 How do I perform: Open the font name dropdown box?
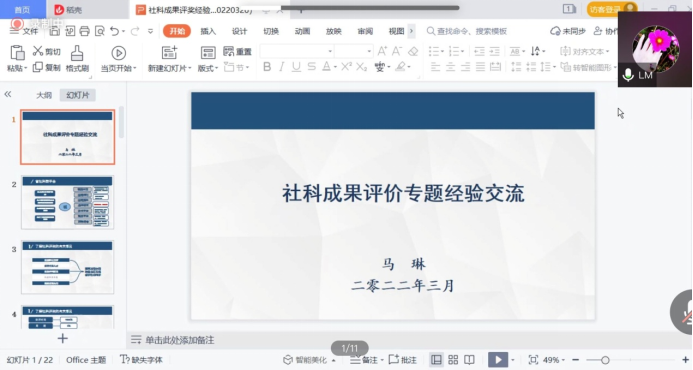click(297, 51)
